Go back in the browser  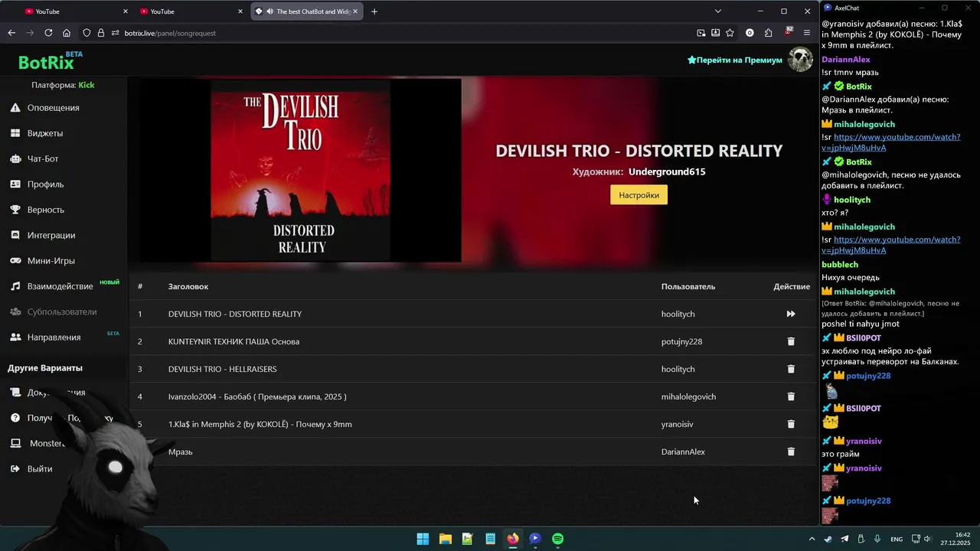[x=11, y=33]
